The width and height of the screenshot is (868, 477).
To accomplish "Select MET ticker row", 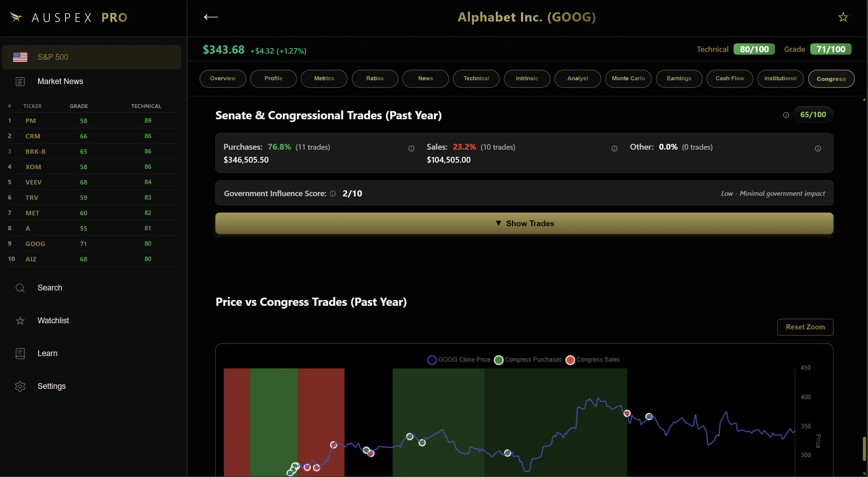I will (92, 213).
